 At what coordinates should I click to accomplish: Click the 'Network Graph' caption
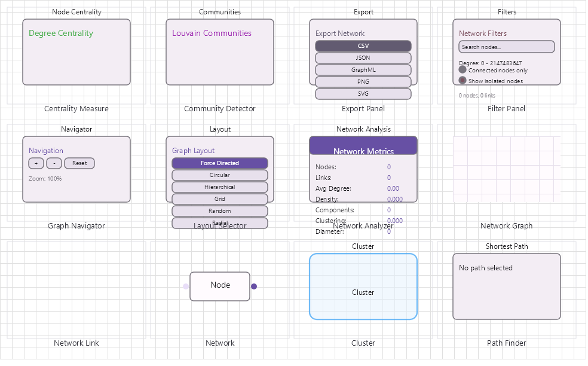pyautogui.click(x=506, y=225)
